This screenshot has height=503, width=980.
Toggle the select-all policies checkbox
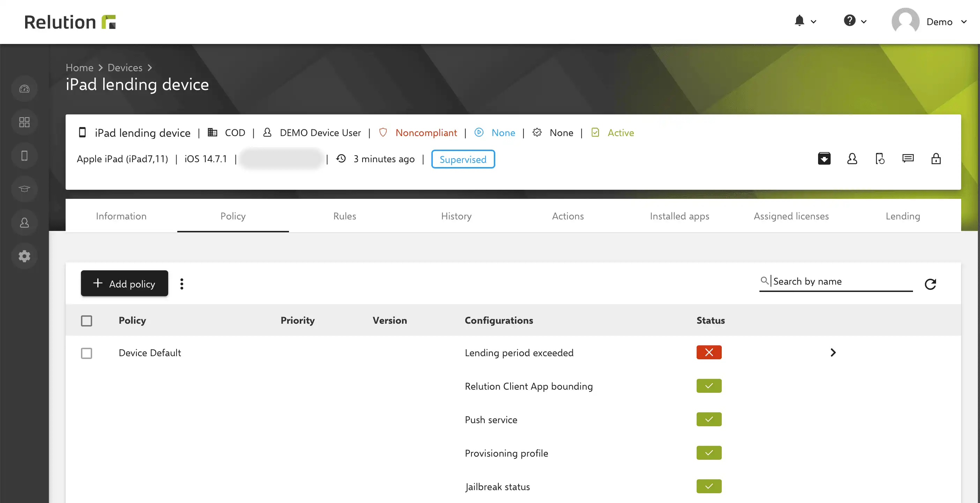pos(86,321)
